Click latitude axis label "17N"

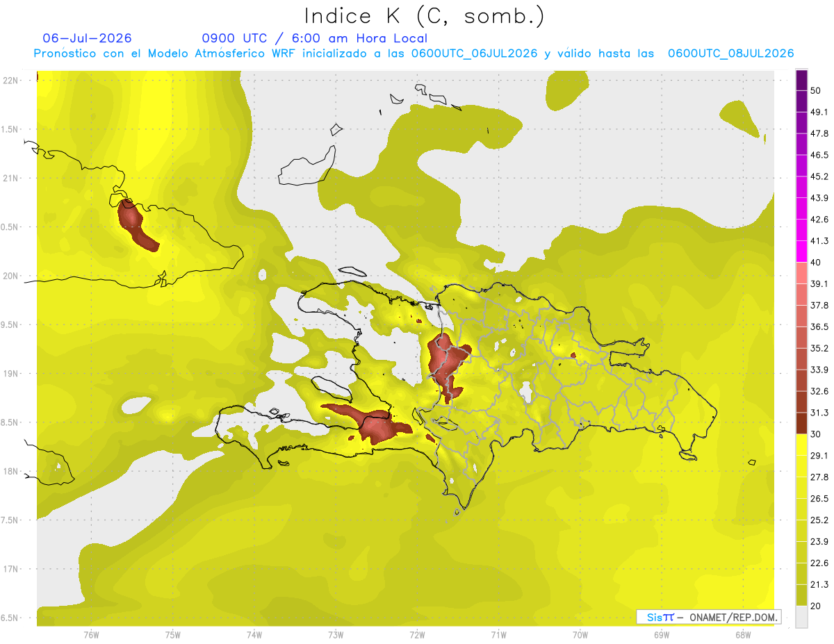click(10, 569)
